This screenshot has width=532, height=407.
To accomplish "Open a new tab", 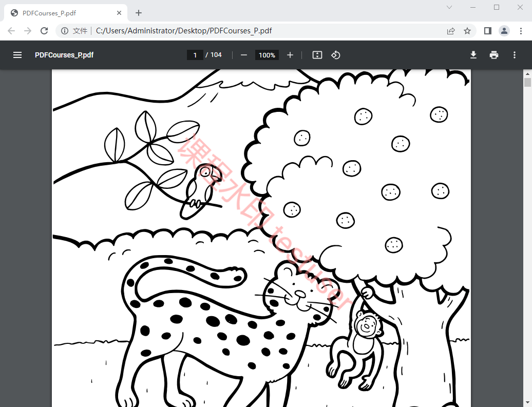I will click(x=139, y=13).
